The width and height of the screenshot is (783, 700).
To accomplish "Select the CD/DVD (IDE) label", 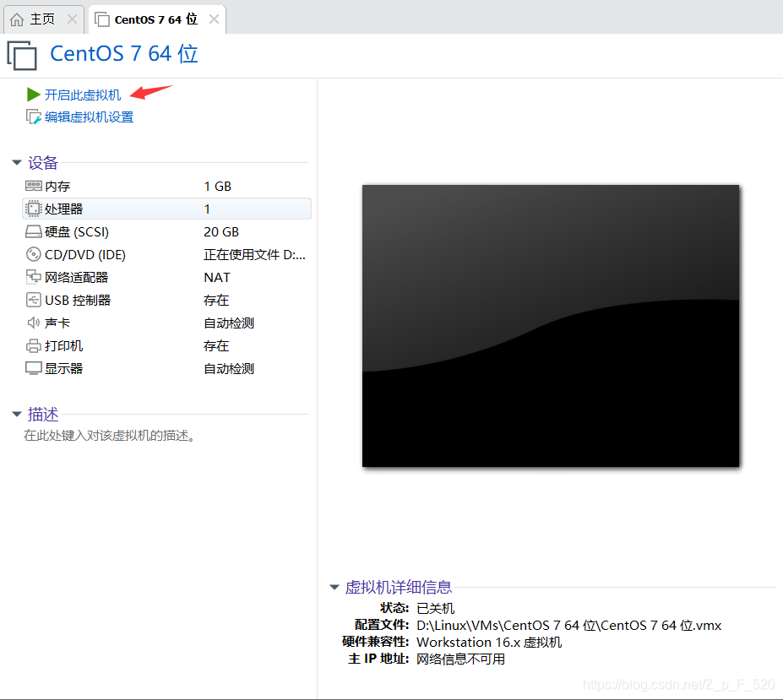I will (85, 255).
